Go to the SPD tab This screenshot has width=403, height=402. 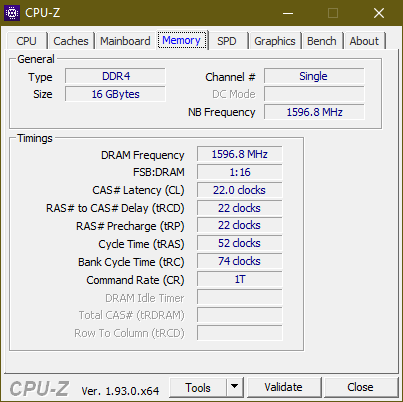[x=227, y=41]
